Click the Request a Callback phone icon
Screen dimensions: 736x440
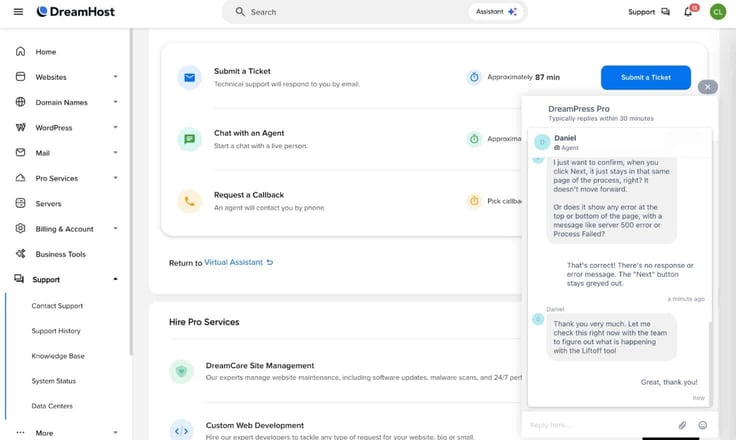coord(190,201)
